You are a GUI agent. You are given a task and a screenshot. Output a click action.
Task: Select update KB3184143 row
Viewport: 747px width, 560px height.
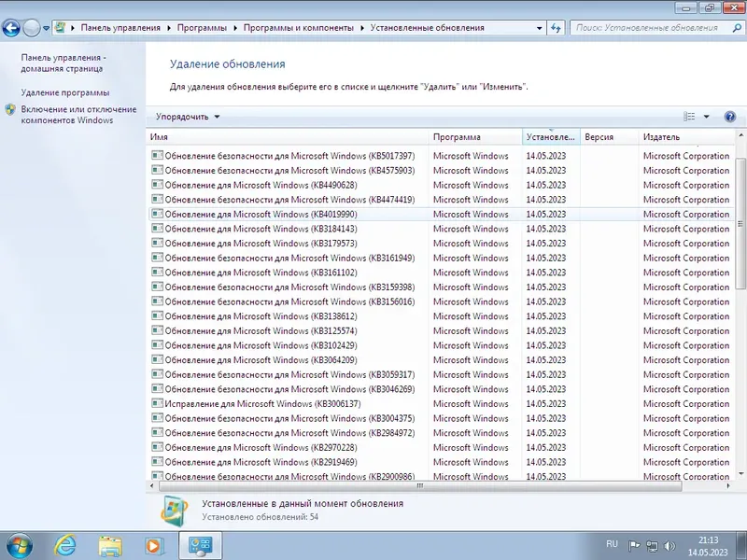click(441, 229)
